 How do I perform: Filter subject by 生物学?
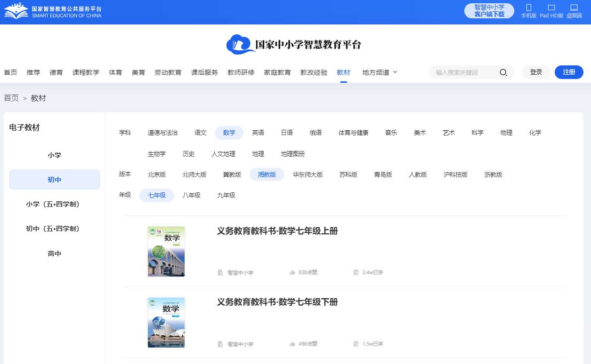point(157,154)
